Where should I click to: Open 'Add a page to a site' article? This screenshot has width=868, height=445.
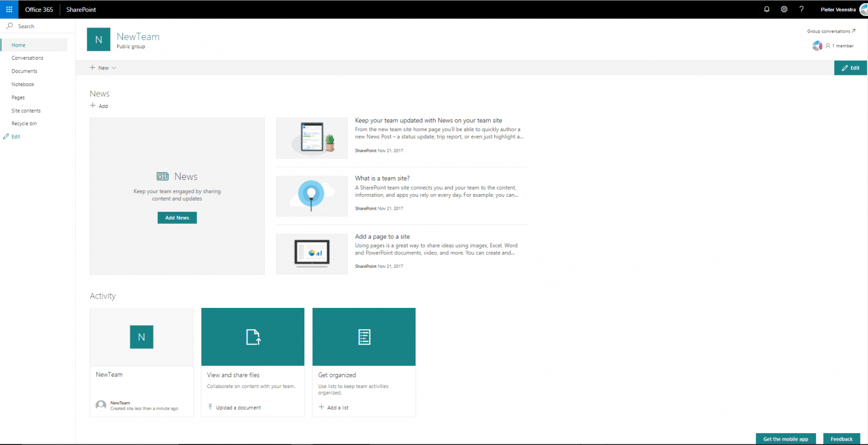(382, 236)
